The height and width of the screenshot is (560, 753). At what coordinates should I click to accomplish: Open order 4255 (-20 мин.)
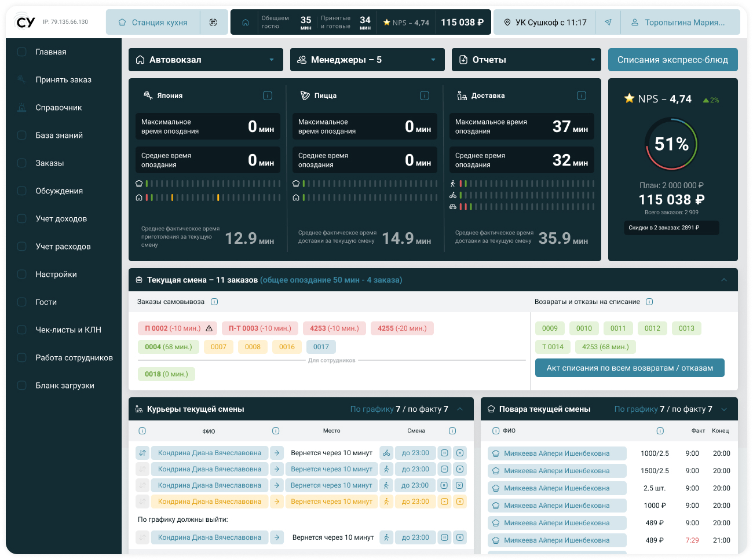(x=402, y=328)
